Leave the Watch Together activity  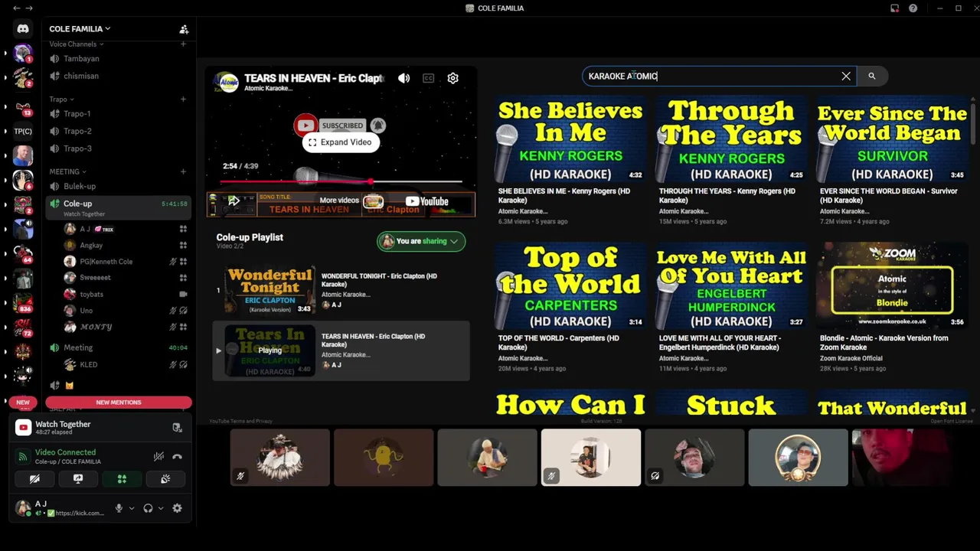[177, 428]
